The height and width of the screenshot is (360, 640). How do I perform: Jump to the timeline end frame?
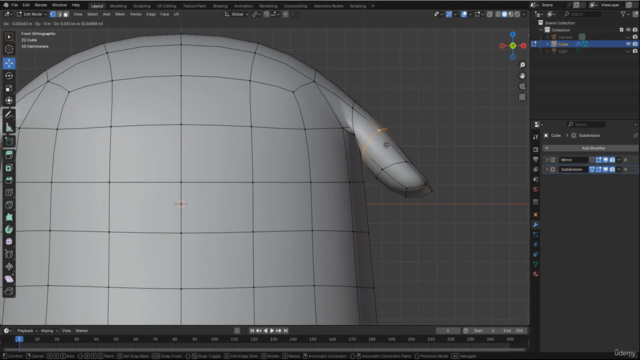tap(286, 331)
